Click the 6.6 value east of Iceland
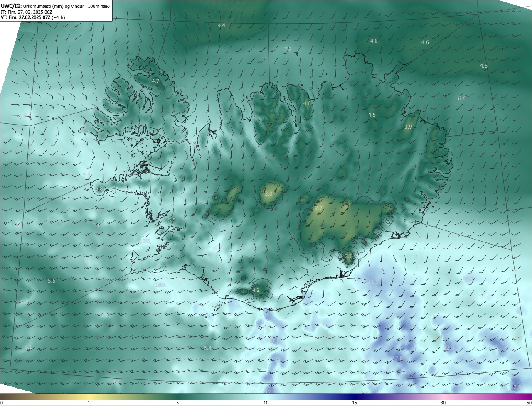Viewport: 532px width, 406px height. (462, 99)
